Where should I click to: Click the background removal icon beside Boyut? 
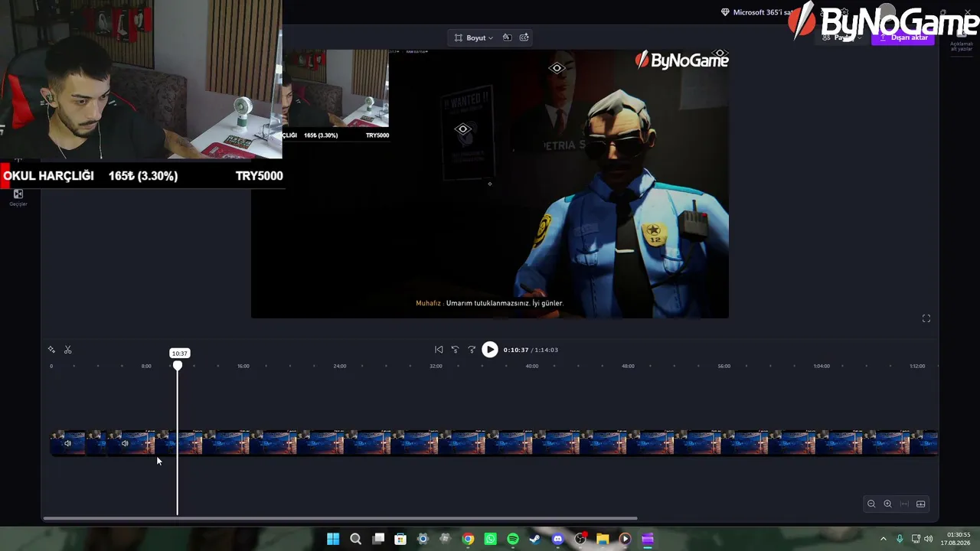point(507,37)
